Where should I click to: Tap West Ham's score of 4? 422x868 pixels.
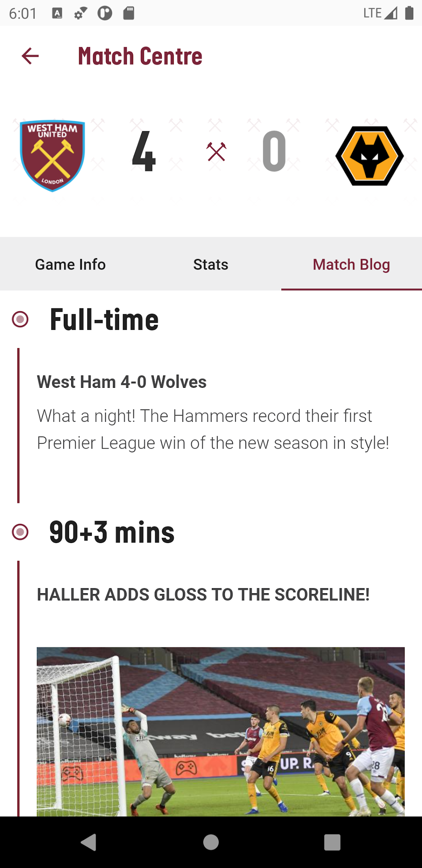(x=144, y=151)
